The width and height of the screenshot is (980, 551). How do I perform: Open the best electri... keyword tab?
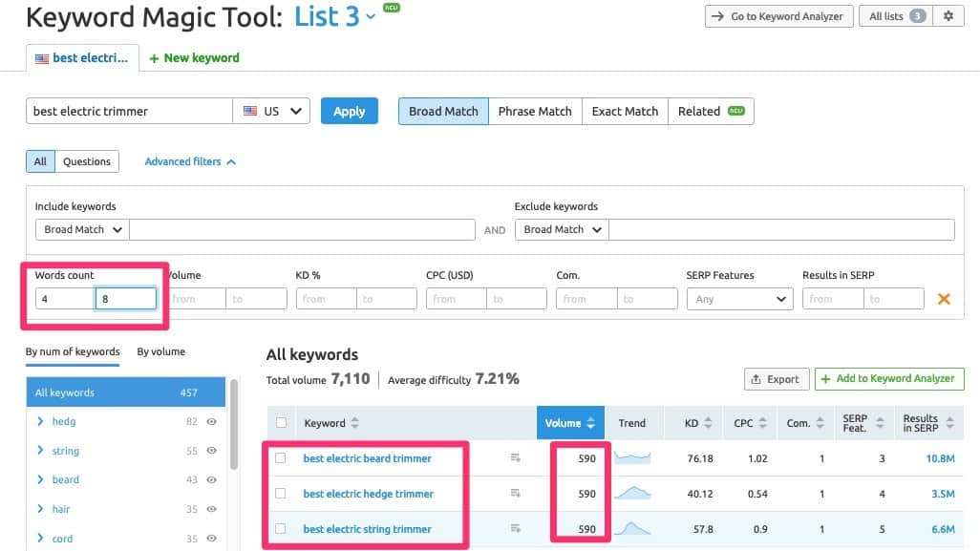tap(82, 58)
